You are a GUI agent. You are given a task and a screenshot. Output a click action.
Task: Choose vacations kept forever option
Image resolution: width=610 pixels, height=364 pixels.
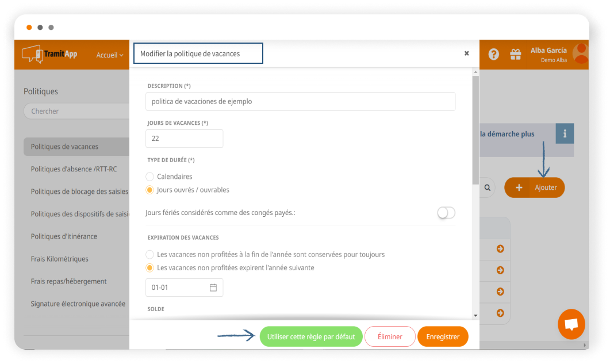[150, 254]
